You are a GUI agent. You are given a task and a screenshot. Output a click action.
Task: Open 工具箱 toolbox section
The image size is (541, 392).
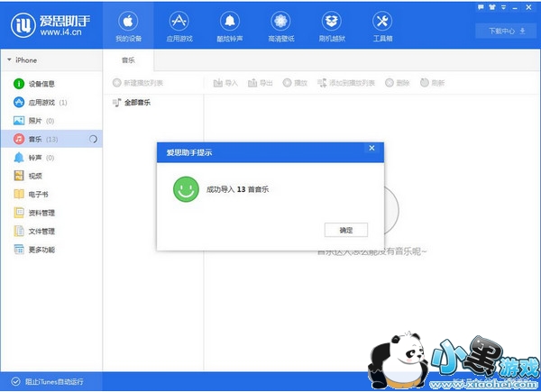click(x=382, y=26)
